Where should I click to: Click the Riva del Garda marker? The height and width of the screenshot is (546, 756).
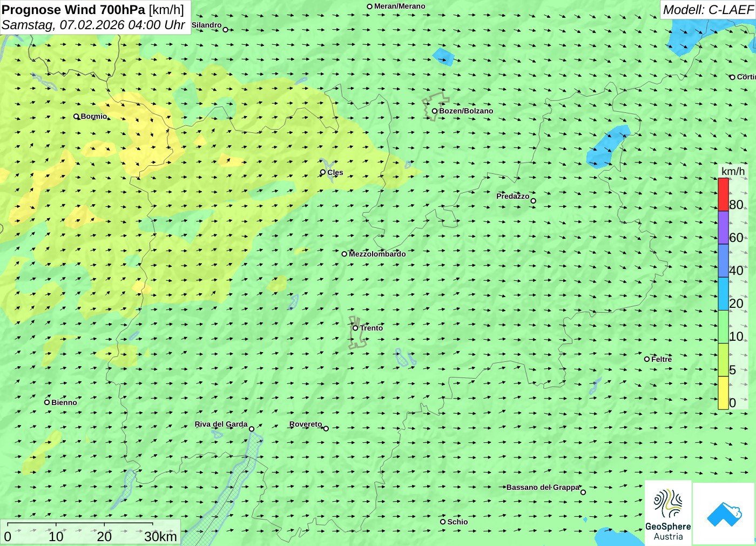[x=252, y=429]
